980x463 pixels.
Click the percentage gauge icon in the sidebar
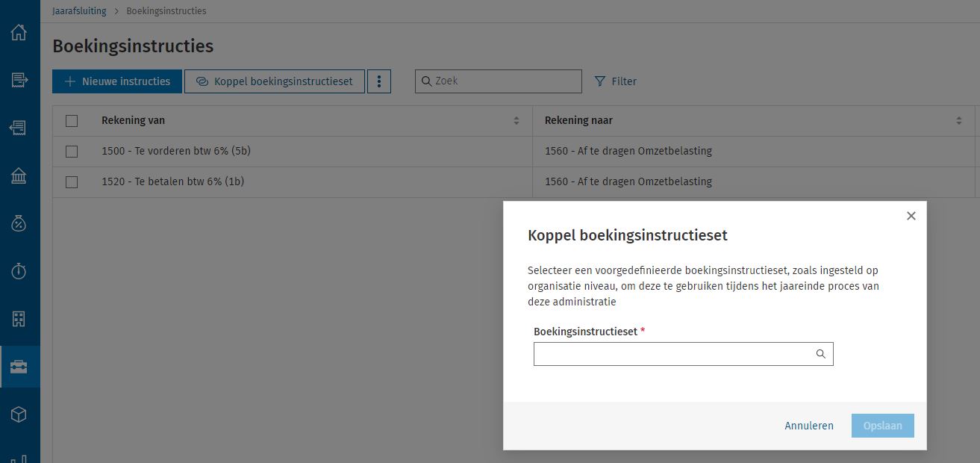(x=19, y=222)
